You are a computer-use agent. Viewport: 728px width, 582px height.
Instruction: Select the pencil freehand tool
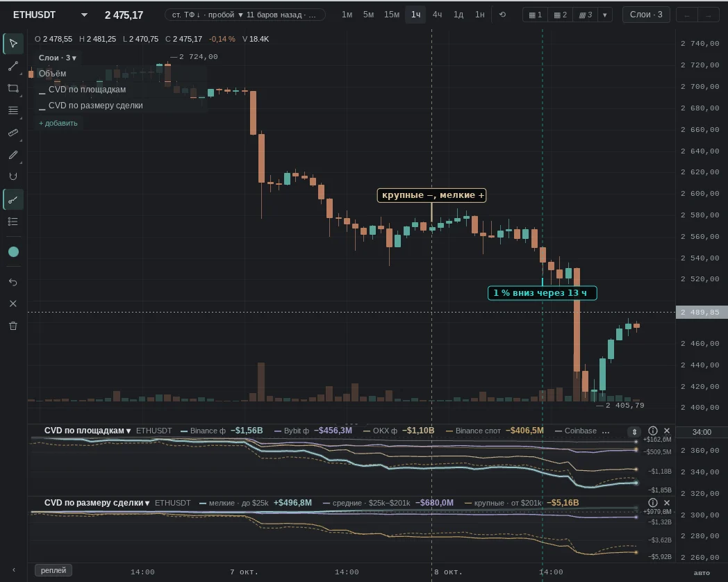[x=13, y=155]
